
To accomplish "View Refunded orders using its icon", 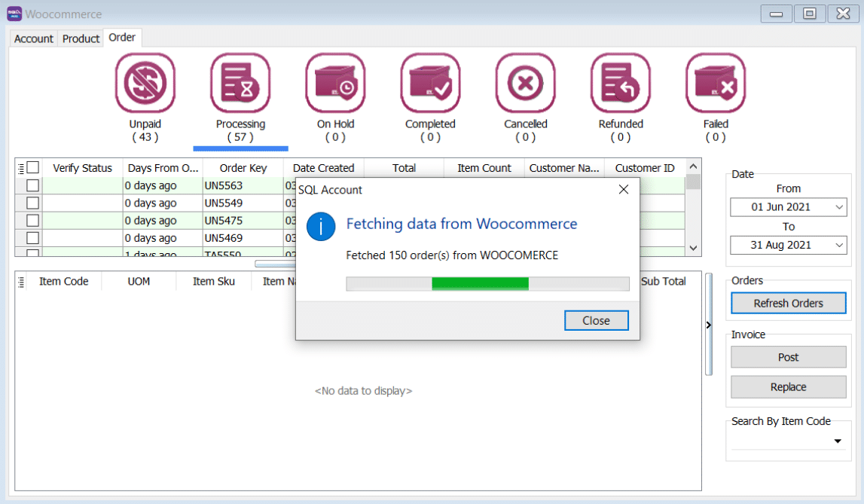I will [620, 84].
